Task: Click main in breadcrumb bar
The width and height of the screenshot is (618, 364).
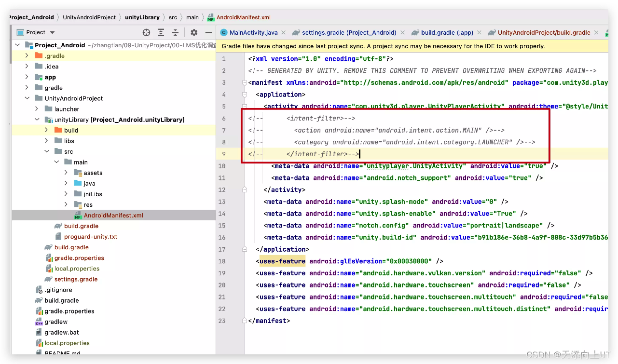Action: (x=192, y=17)
